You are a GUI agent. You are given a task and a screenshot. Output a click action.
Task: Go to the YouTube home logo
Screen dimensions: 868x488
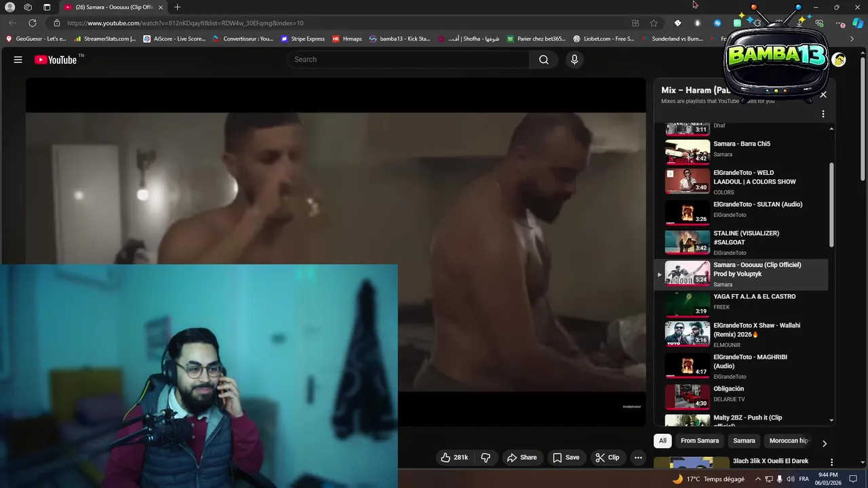[56, 60]
